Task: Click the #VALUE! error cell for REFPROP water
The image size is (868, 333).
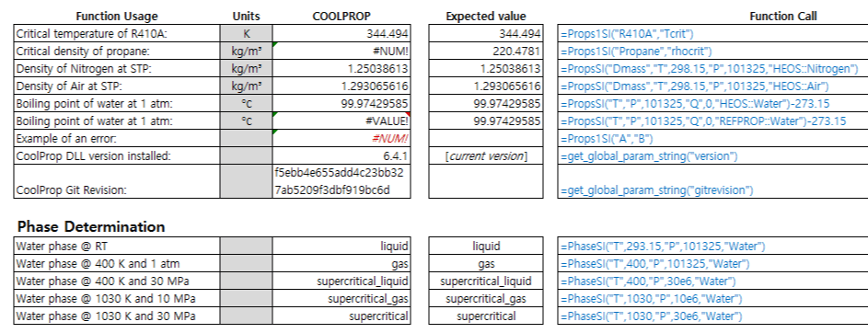Action: tap(341, 121)
